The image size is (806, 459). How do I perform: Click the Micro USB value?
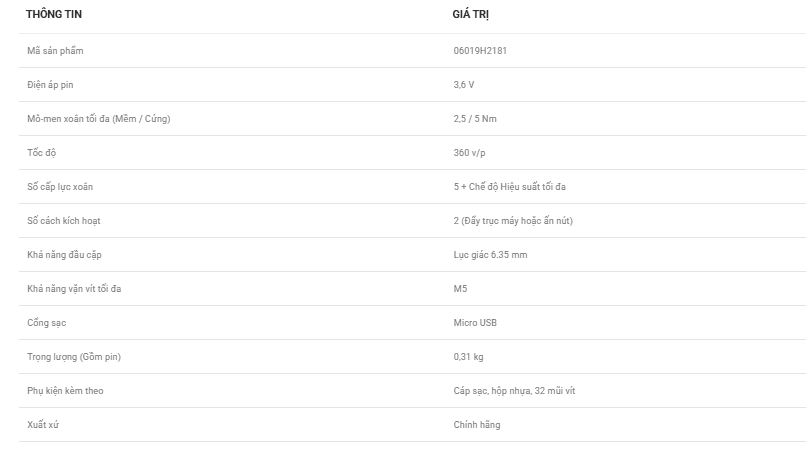(x=475, y=323)
